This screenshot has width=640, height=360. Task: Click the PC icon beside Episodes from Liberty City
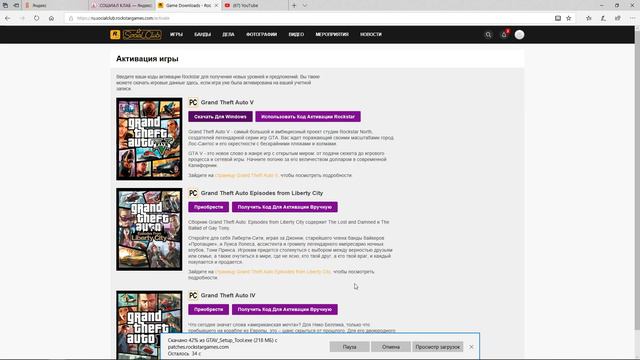[193, 193]
